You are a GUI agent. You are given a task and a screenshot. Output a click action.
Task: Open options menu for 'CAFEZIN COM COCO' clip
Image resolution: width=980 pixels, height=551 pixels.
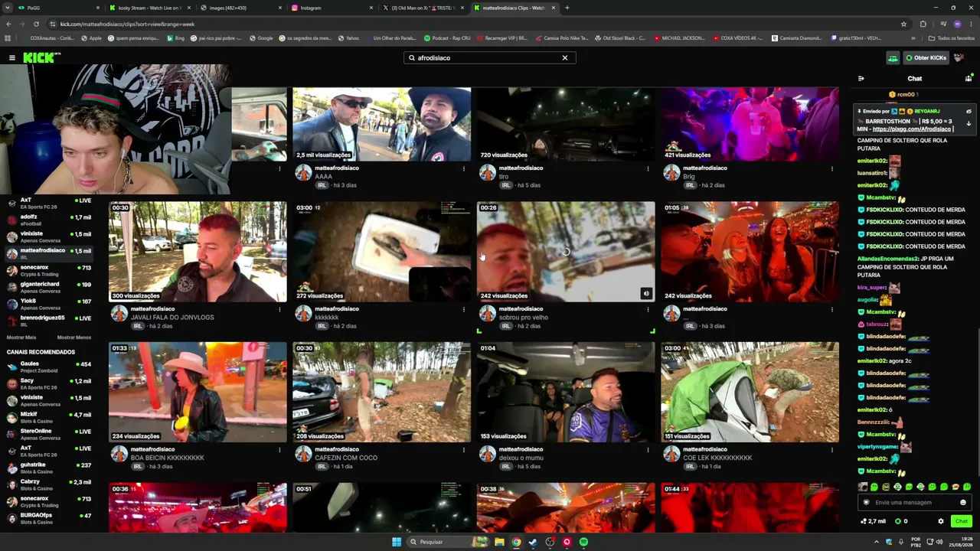[x=463, y=451]
